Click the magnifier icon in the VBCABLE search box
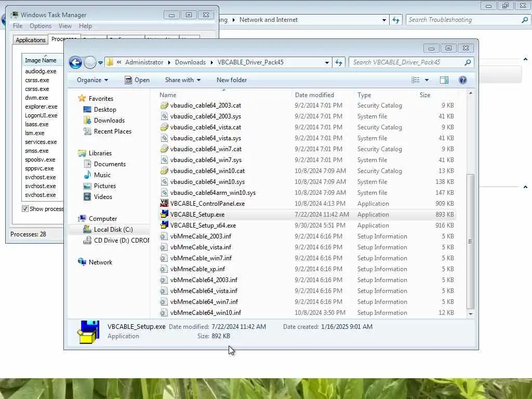 point(468,62)
